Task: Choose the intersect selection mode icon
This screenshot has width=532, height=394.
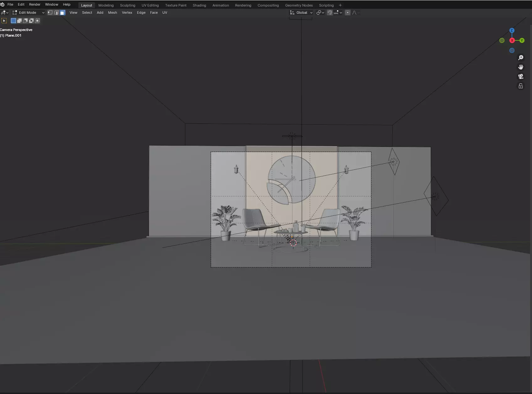Action: tap(37, 21)
